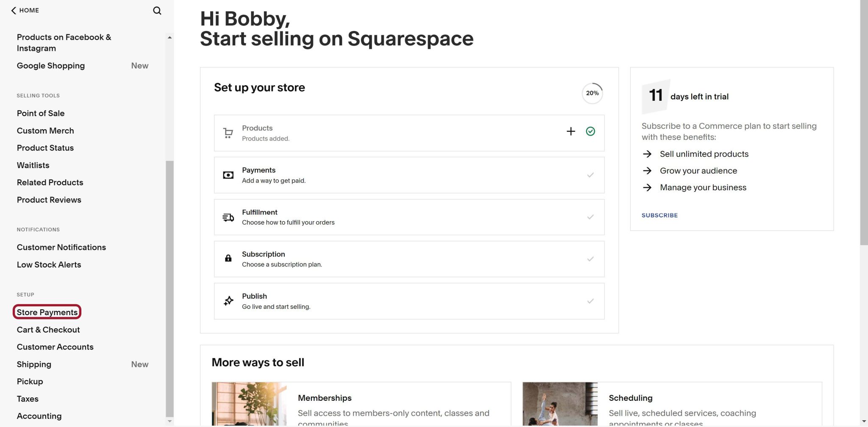Viewport: 868px width, 427px height.
Task: Open the Fulfillment setup step
Action: pyautogui.click(x=409, y=217)
